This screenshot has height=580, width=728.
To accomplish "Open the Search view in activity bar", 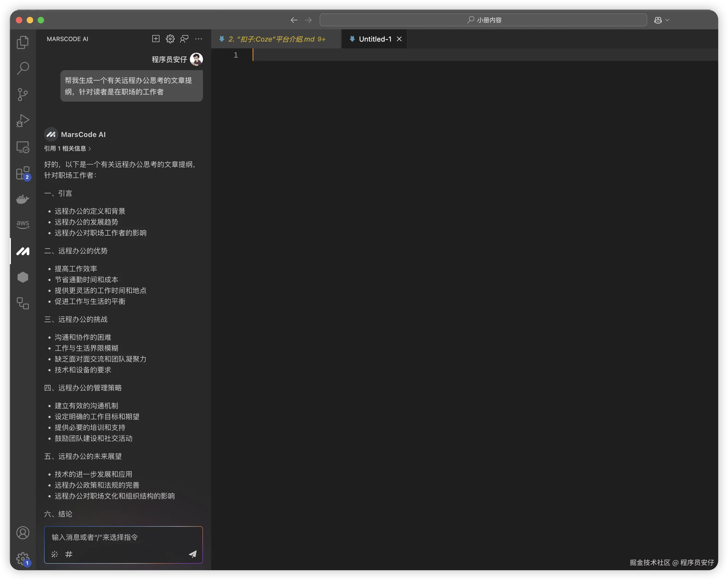I will 23,68.
